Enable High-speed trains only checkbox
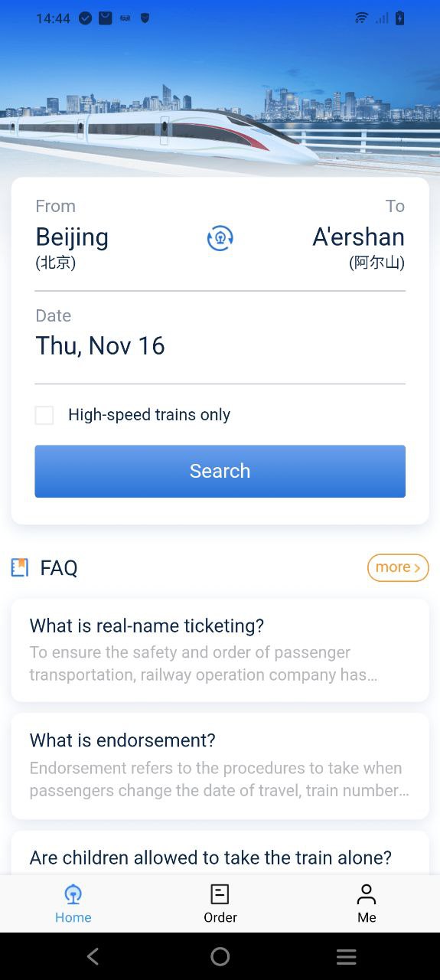Screen dimensions: 440x980 click(44, 415)
